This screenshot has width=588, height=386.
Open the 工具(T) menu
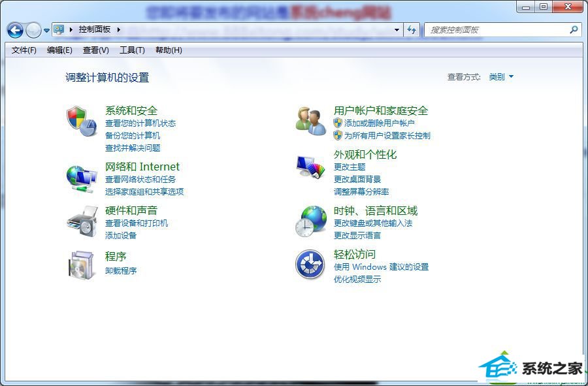(x=132, y=50)
